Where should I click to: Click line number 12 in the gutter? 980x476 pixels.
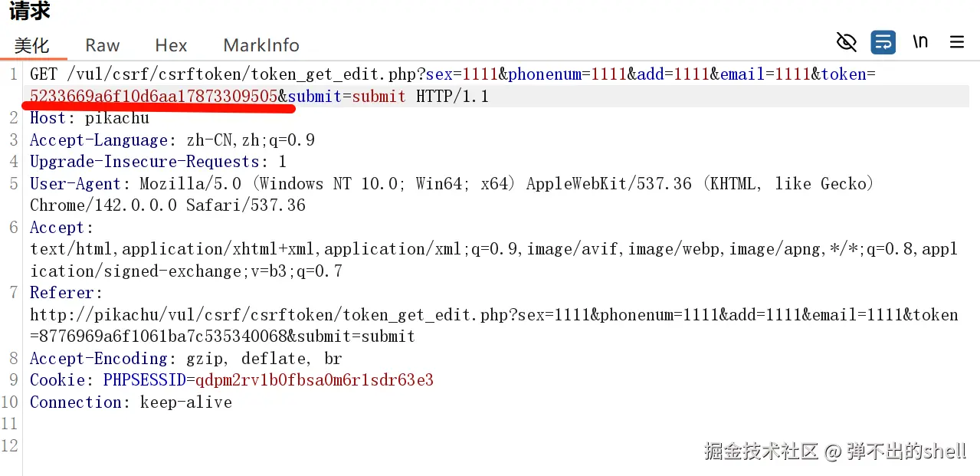coord(9,445)
